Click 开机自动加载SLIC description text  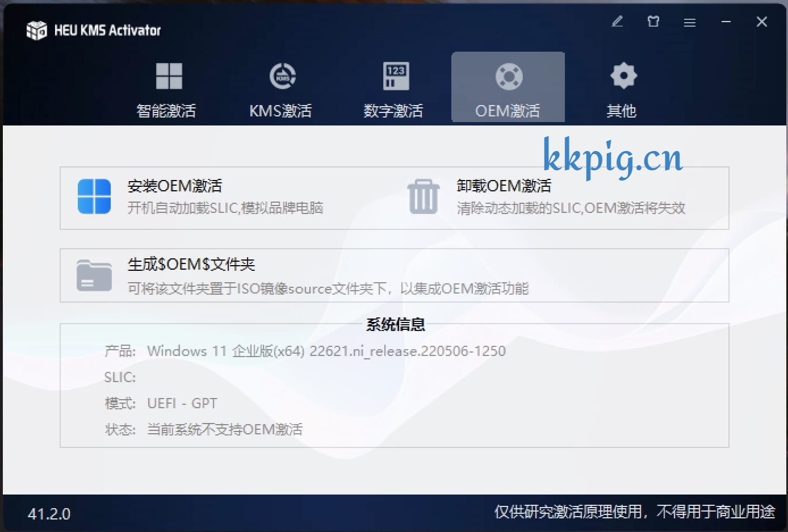coord(225,208)
